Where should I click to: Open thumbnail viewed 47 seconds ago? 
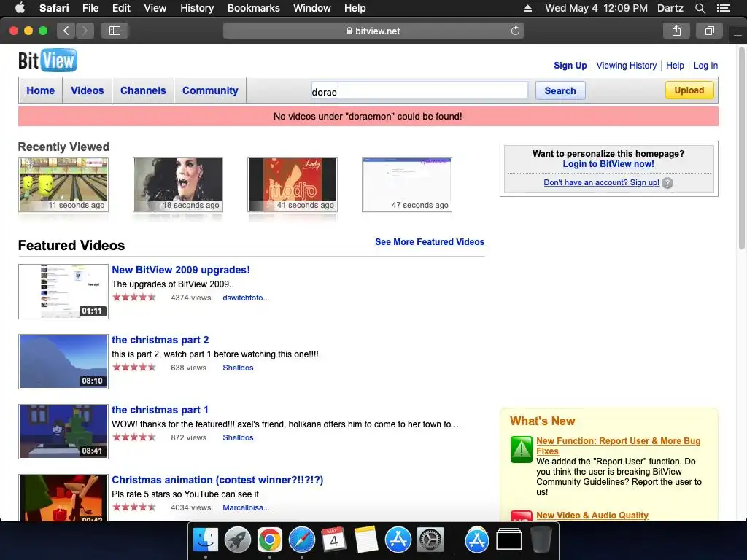click(407, 184)
